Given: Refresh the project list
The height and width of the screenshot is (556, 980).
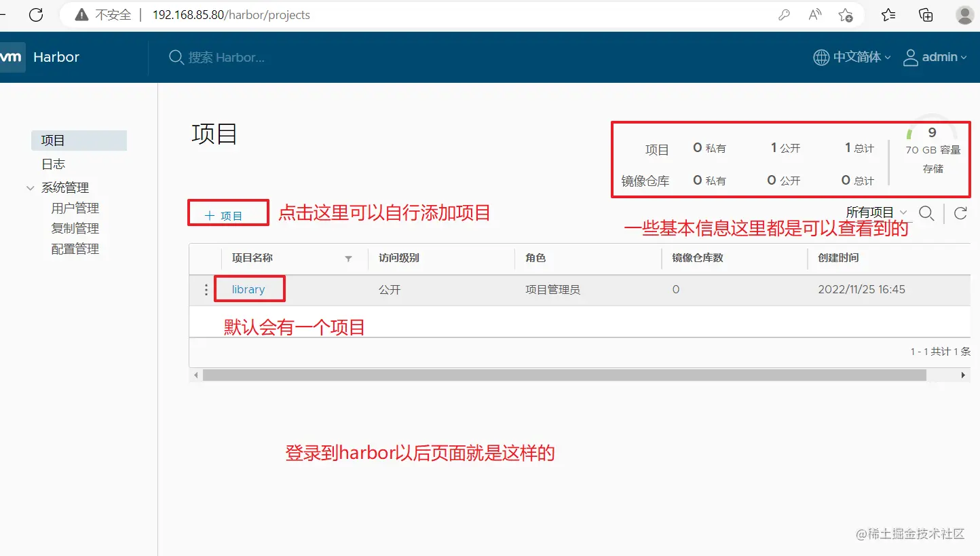Looking at the screenshot, I should (x=960, y=213).
